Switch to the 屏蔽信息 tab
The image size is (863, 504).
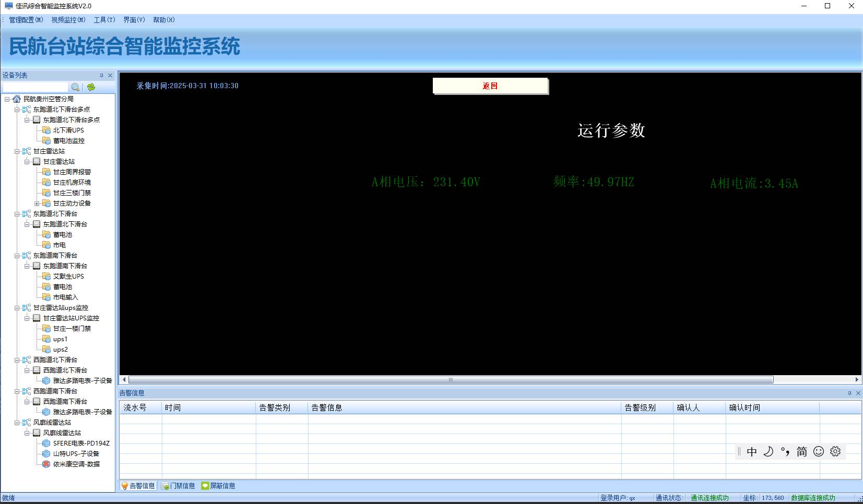pyautogui.click(x=218, y=486)
